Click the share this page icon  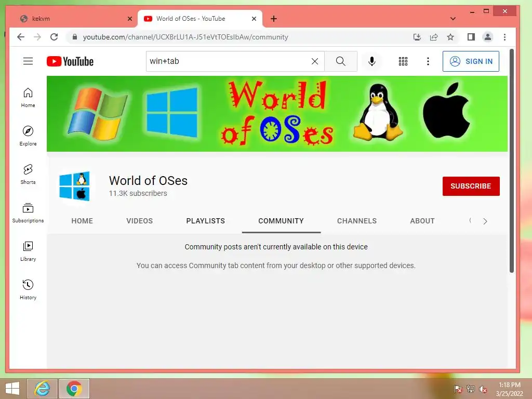point(434,37)
